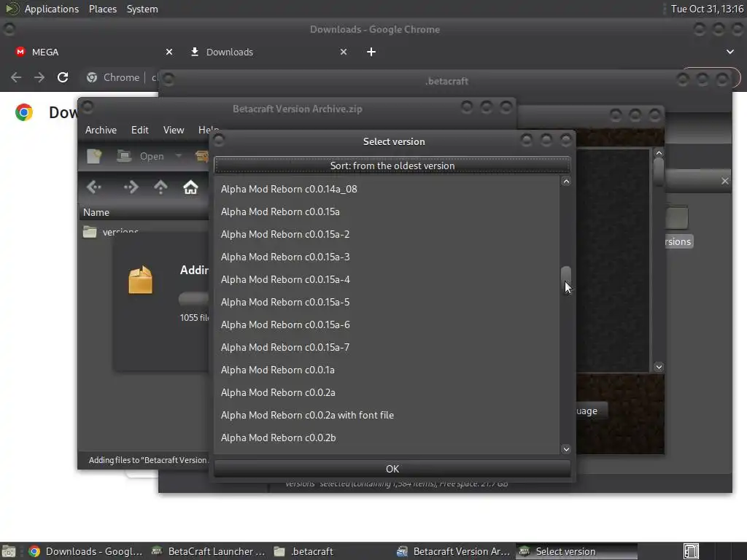Select Alpha Mod Reborn c0.0.2b entry
Screen dimensions: 747x560
click(x=387, y=438)
